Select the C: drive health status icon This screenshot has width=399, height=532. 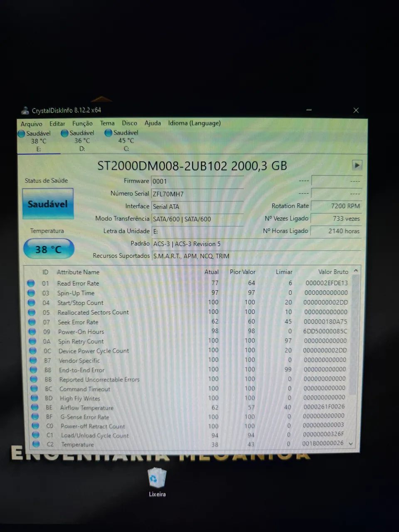[108, 133]
